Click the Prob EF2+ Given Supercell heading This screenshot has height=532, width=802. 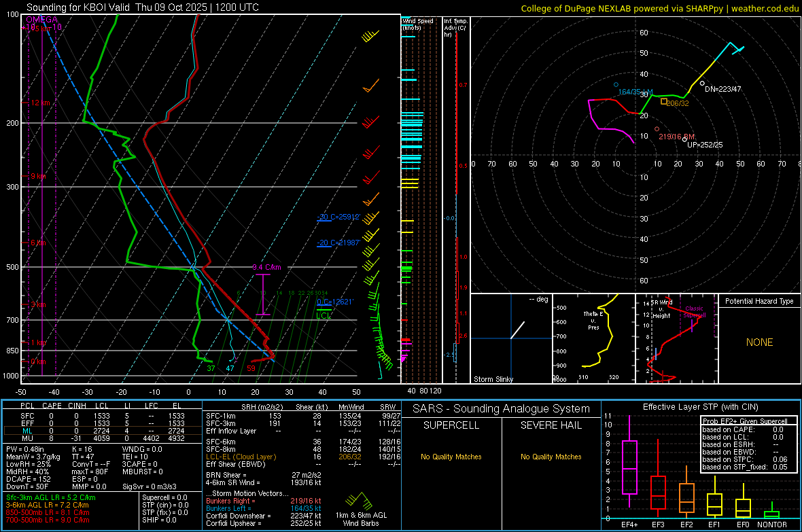click(745, 421)
